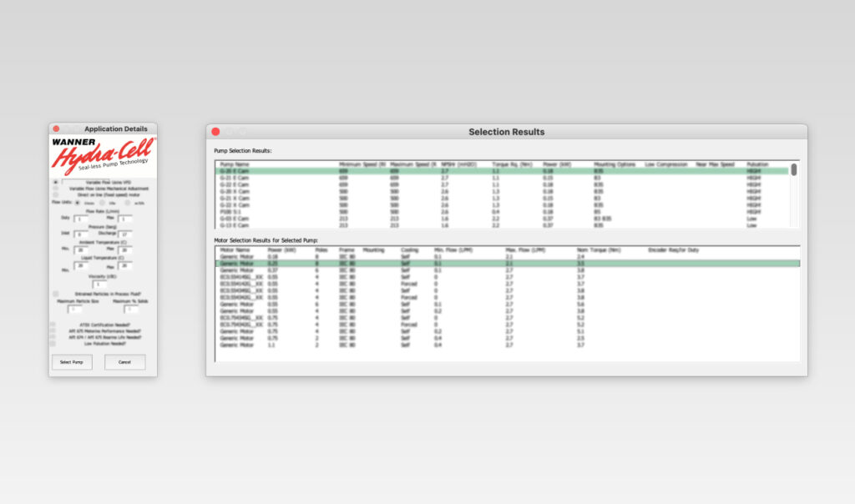Screen dimensions: 855x504
Task: Focus the Discharge pressure field
Action: (125, 234)
